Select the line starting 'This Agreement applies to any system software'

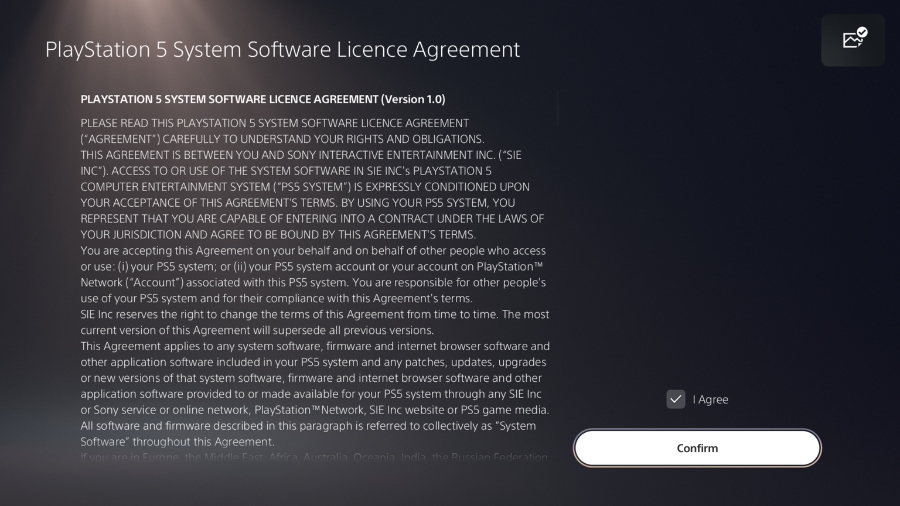tap(315, 346)
